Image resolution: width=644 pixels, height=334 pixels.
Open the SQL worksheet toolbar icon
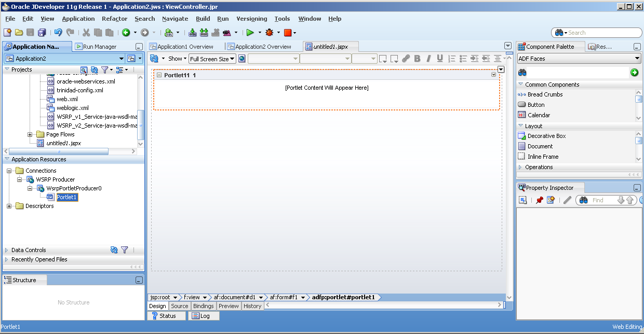click(x=169, y=33)
